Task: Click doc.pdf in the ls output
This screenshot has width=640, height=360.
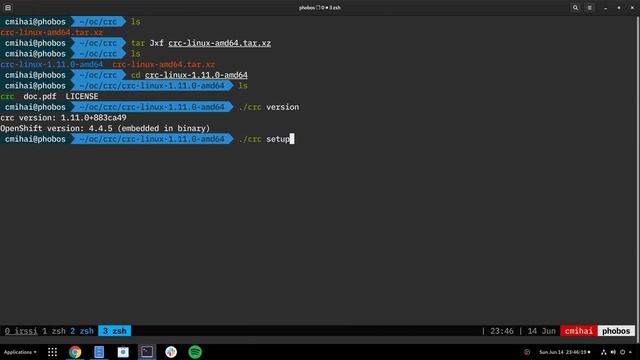Action: coord(40,96)
